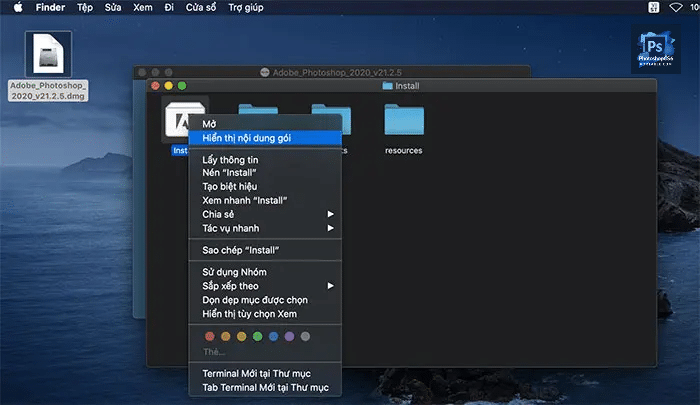Choose "Hiển thị nội dung gói" option

coord(246,138)
